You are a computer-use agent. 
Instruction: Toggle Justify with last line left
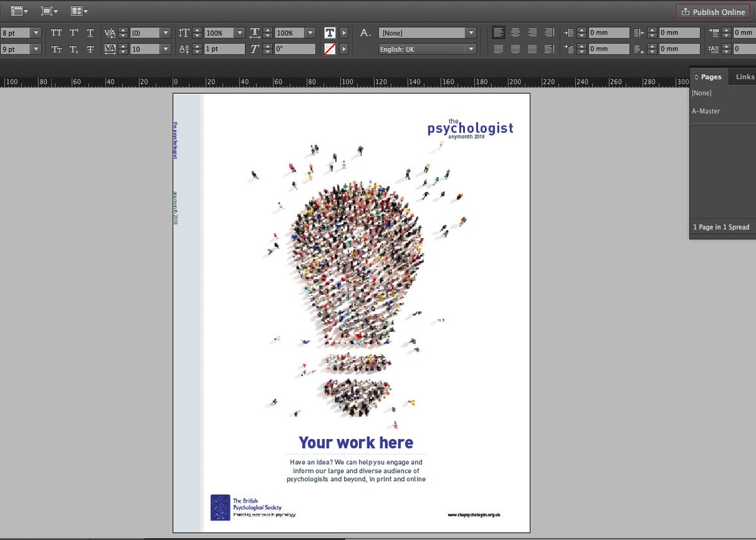(499, 49)
